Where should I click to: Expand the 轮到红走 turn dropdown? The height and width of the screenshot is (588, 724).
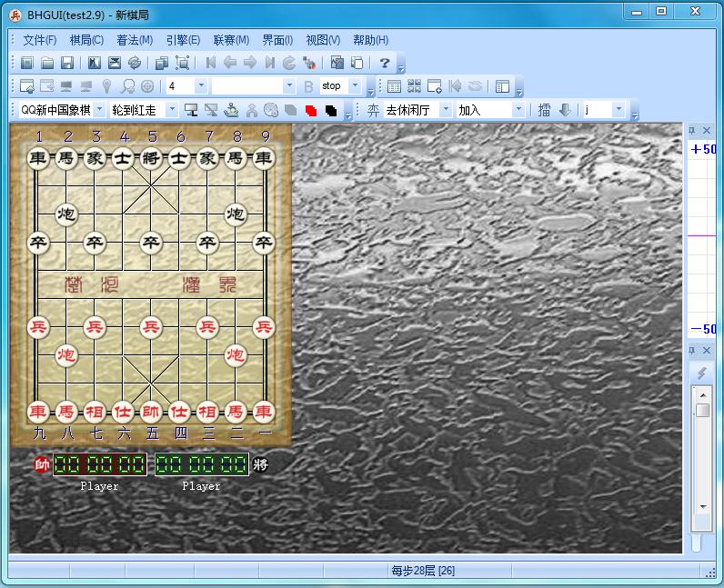[172, 110]
